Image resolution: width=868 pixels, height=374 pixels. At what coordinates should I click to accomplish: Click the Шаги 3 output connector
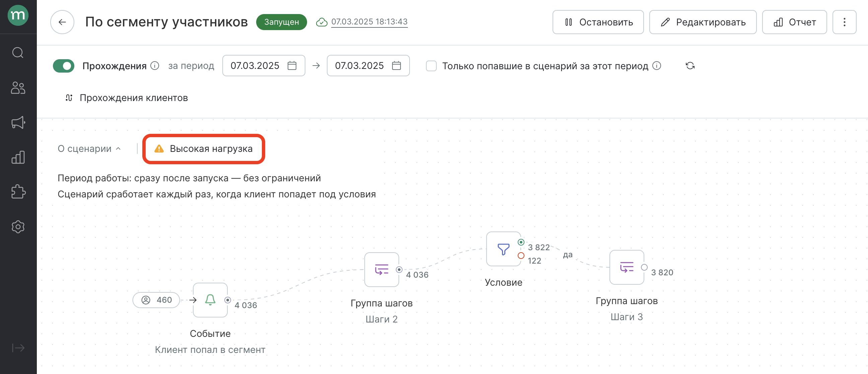[644, 267]
